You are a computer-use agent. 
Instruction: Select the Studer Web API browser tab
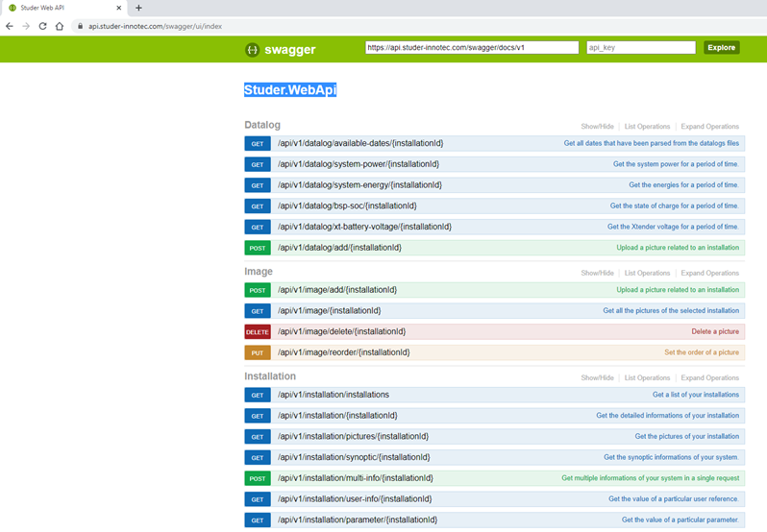58,8
